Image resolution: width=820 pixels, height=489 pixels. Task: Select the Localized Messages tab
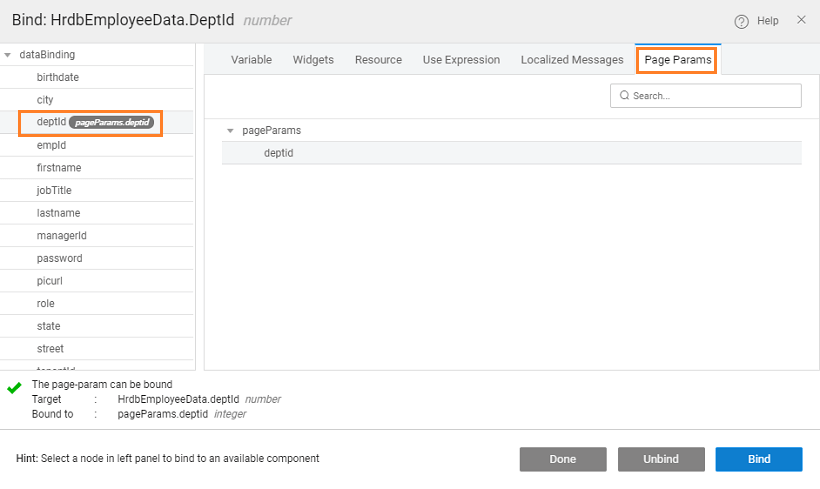tap(572, 60)
